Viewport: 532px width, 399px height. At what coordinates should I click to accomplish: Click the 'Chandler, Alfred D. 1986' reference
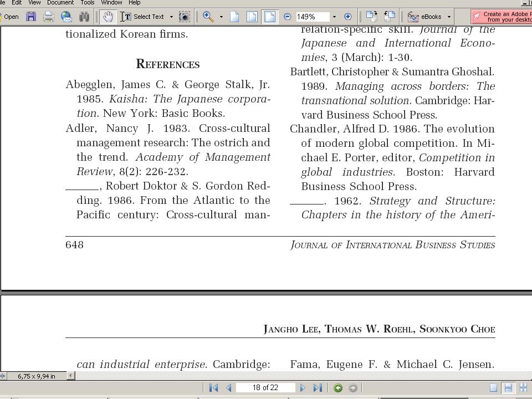pyautogui.click(x=392, y=129)
